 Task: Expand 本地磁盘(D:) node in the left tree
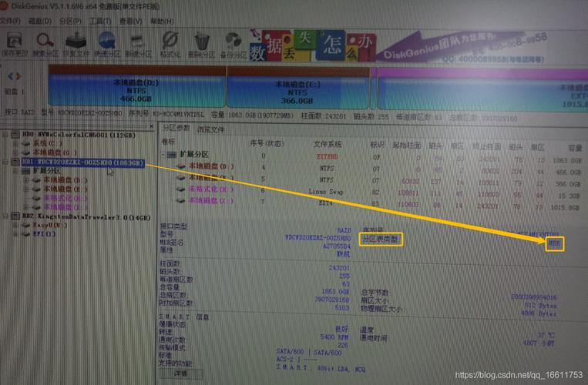tap(26, 180)
